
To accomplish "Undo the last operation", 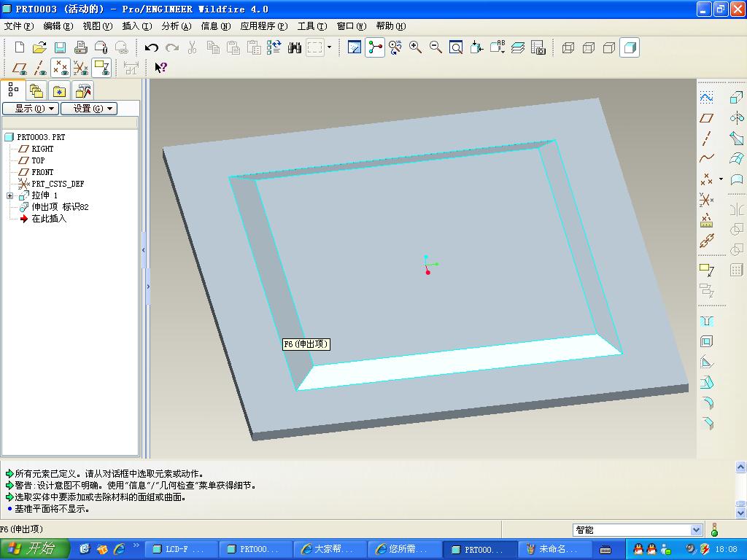I will [152, 47].
